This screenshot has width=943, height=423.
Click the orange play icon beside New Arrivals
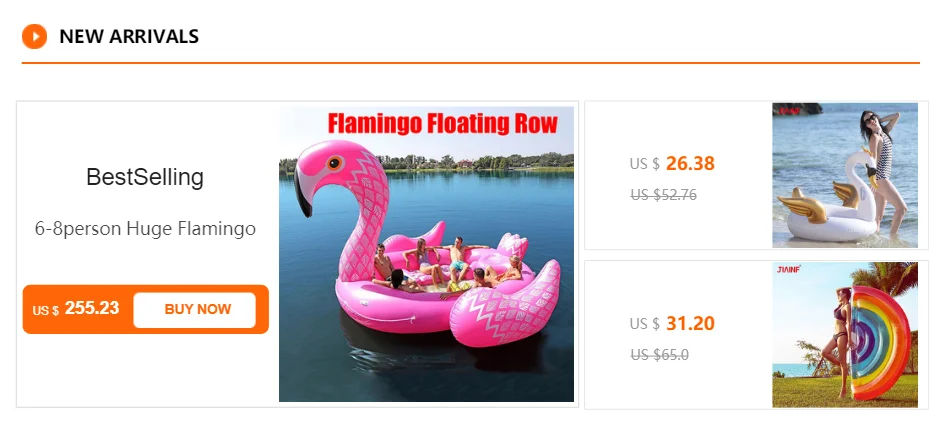(34, 37)
